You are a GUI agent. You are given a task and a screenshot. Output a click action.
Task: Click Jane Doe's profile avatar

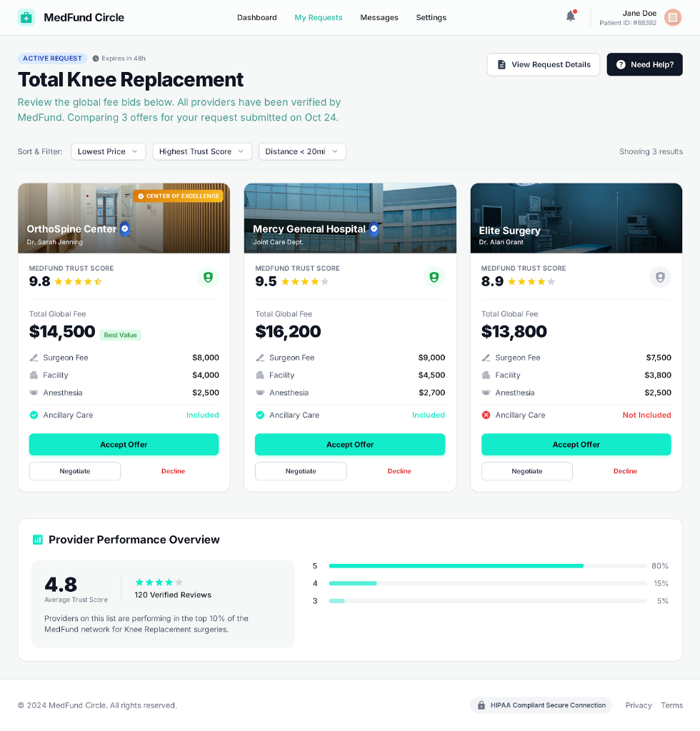pos(672,17)
